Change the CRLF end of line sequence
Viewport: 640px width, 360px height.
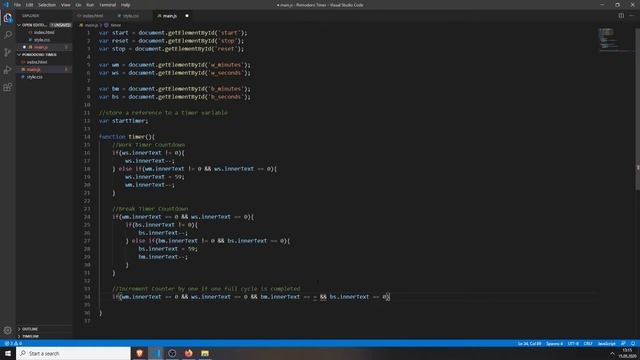(x=588, y=344)
